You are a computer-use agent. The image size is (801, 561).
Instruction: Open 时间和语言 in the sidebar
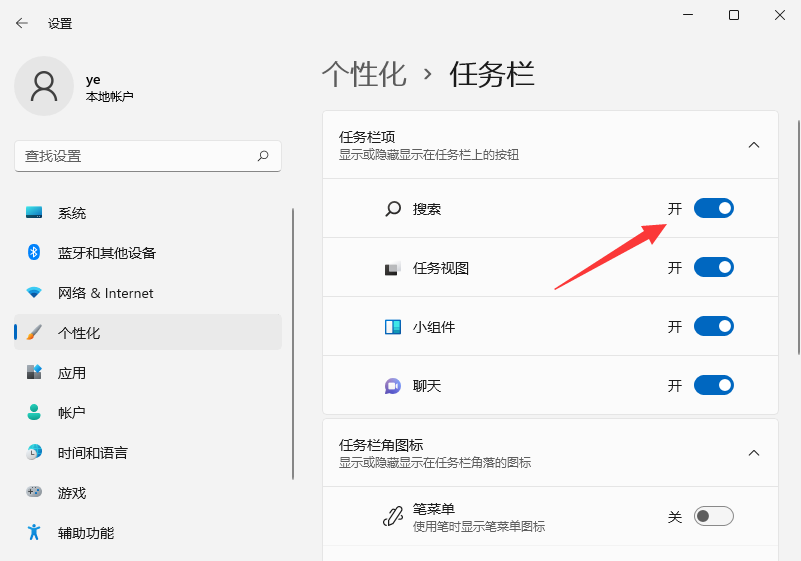click(x=92, y=453)
